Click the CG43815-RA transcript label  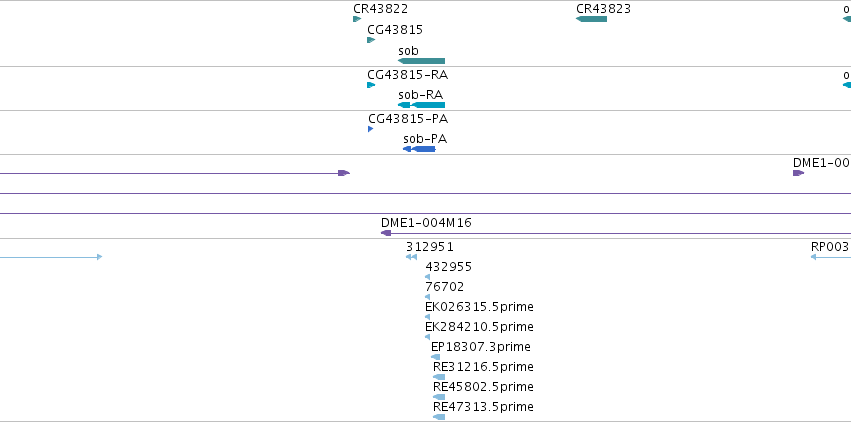[408, 75]
